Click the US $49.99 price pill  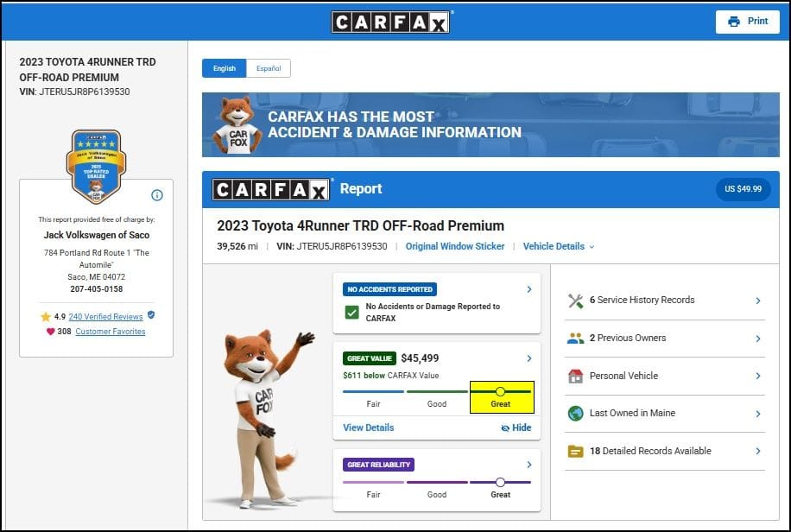tap(743, 189)
